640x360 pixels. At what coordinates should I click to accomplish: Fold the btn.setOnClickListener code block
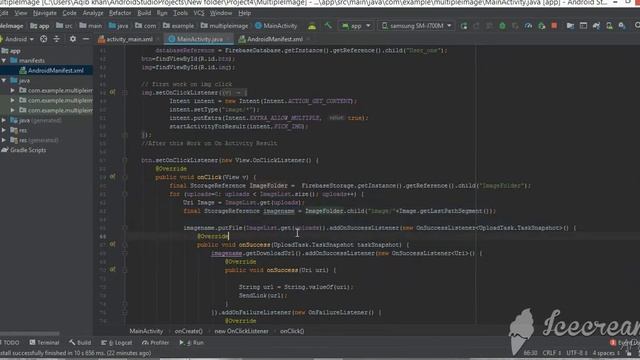(x=125, y=160)
